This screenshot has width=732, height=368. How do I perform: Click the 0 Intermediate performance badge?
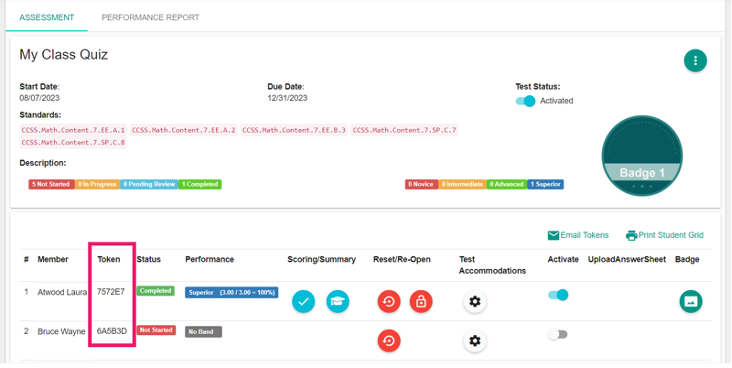click(x=462, y=184)
